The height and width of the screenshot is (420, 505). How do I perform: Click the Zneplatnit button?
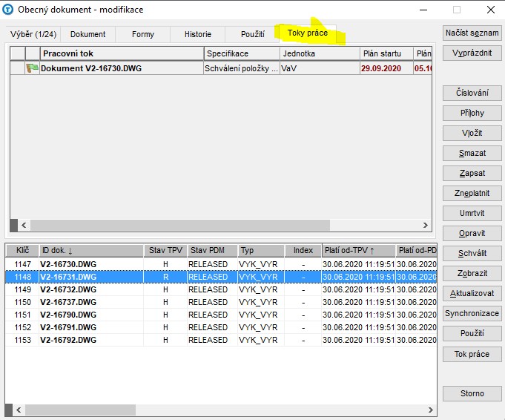(x=472, y=193)
